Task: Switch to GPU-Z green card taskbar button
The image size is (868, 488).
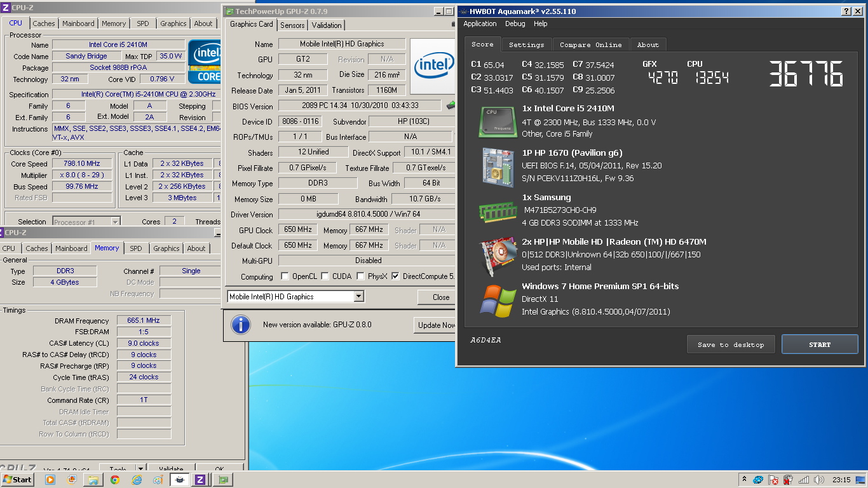Action: click(x=223, y=480)
